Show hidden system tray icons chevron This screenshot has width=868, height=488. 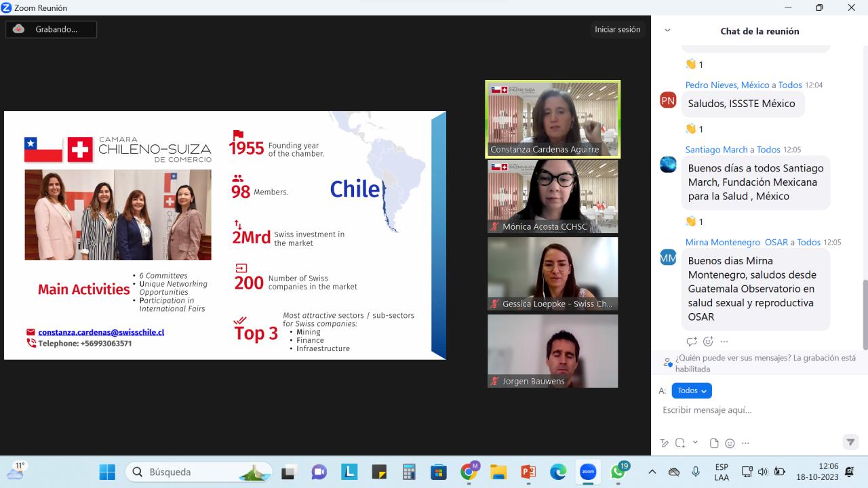(x=652, y=472)
